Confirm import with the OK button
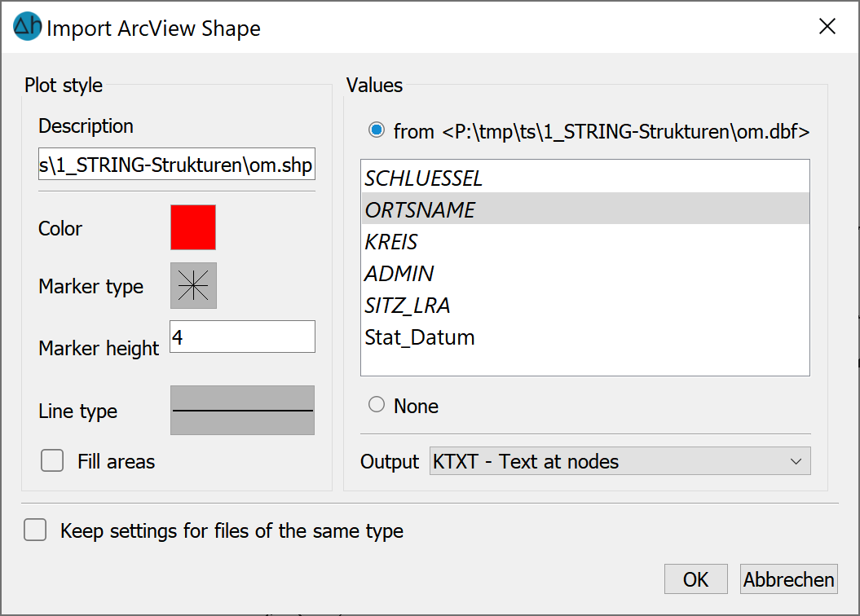Screen dimensions: 860x616 click(695, 579)
